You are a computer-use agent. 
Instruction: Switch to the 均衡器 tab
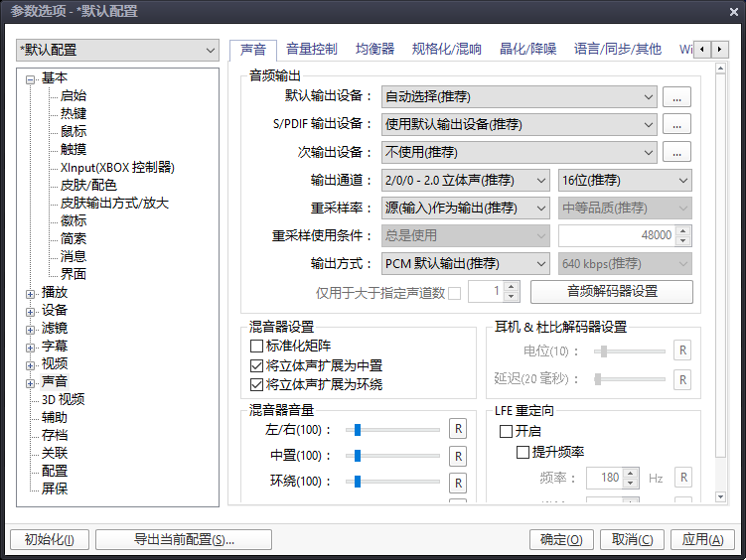(x=374, y=49)
